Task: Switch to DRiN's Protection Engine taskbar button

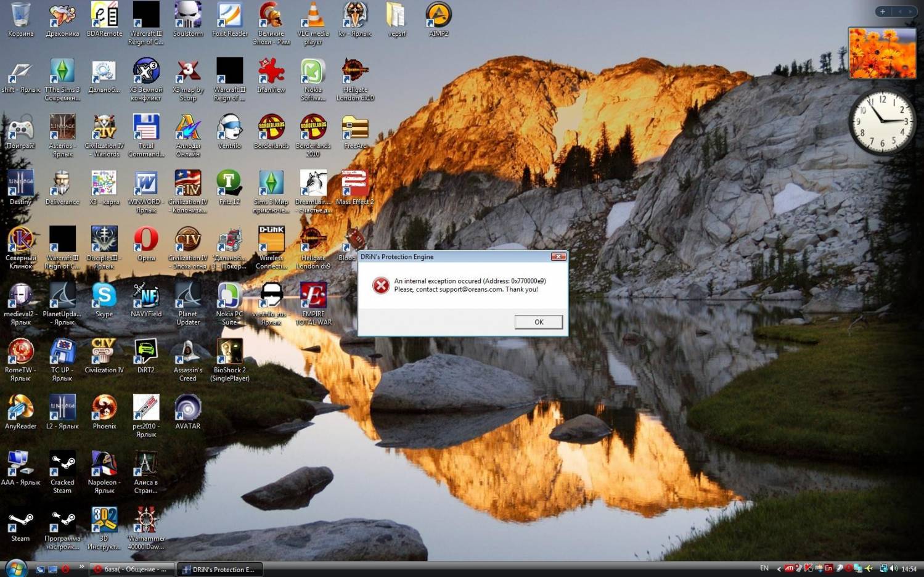Action: pos(219,569)
